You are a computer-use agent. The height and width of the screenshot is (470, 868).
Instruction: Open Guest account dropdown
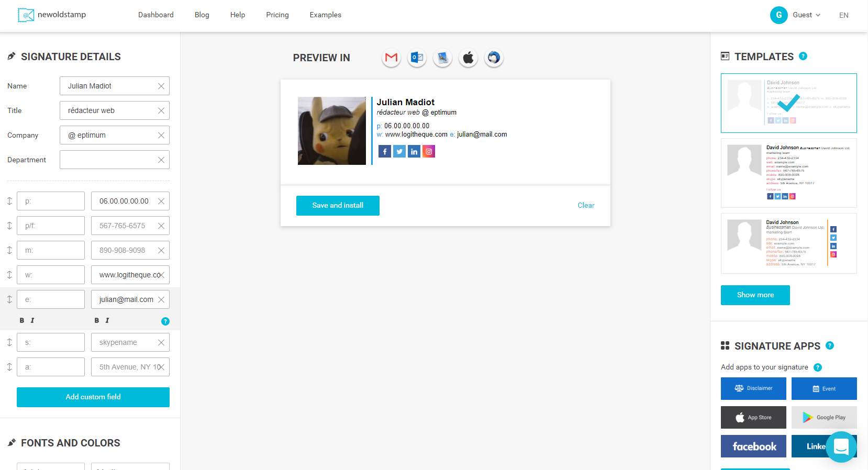pyautogui.click(x=806, y=15)
